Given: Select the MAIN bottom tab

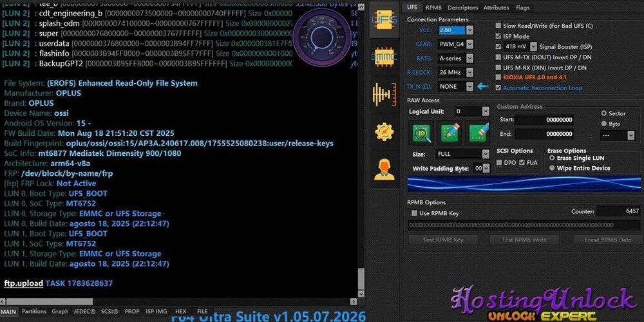Looking at the screenshot, I should [8, 312].
